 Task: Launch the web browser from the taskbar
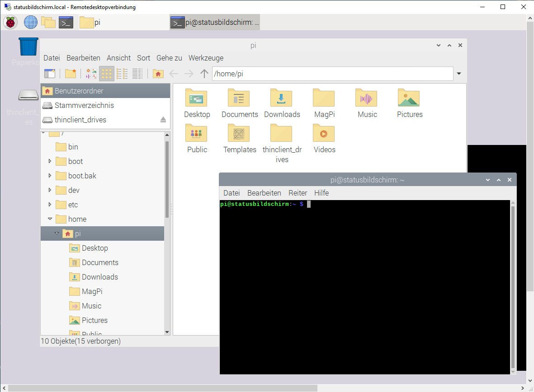[30, 22]
